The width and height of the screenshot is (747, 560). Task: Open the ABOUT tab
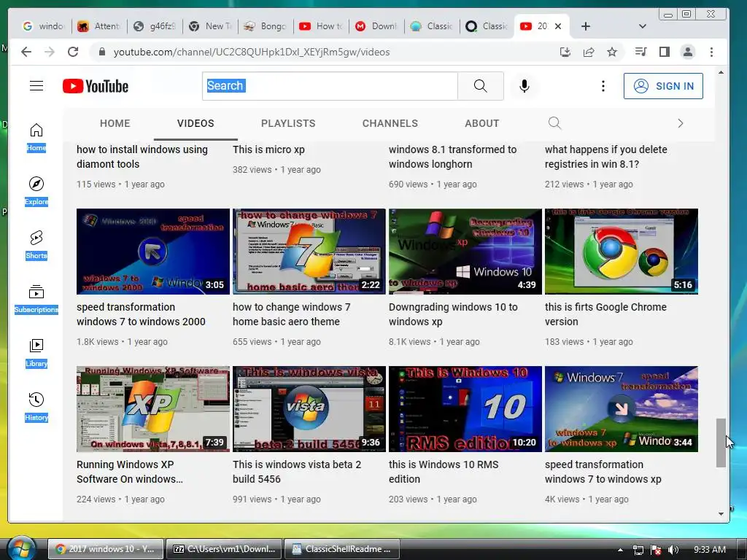coord(482,123)
